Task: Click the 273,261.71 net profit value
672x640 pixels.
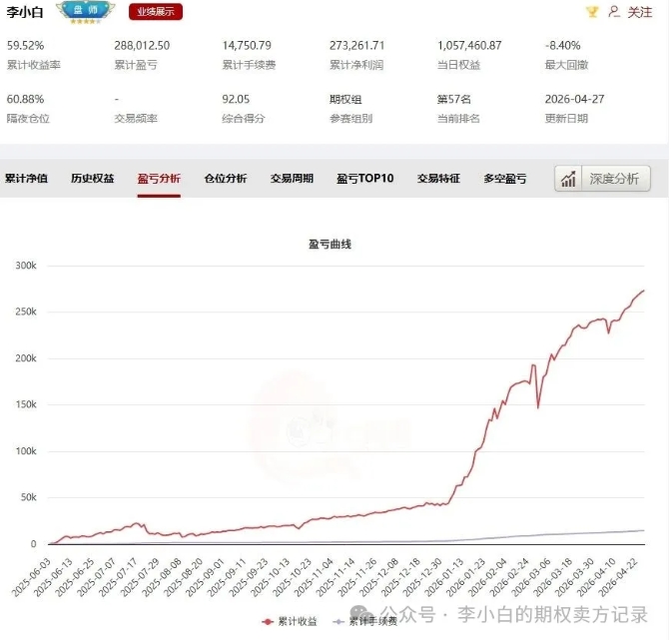Action: click(x=357, y=46)
